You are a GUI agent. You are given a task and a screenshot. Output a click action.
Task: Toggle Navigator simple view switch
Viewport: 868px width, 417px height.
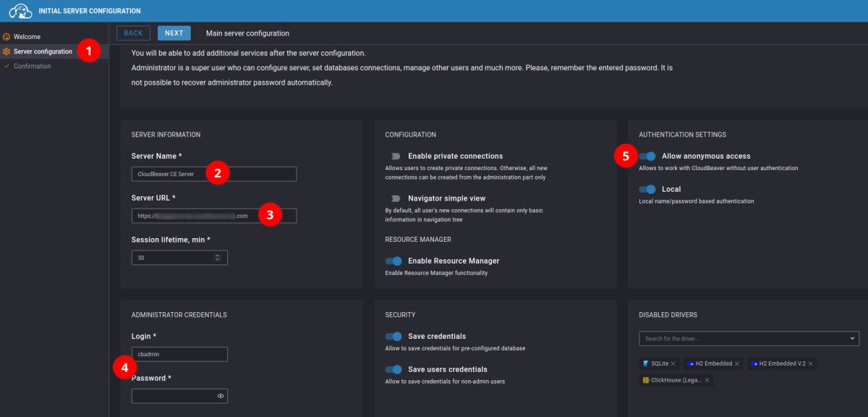(394, 198)
